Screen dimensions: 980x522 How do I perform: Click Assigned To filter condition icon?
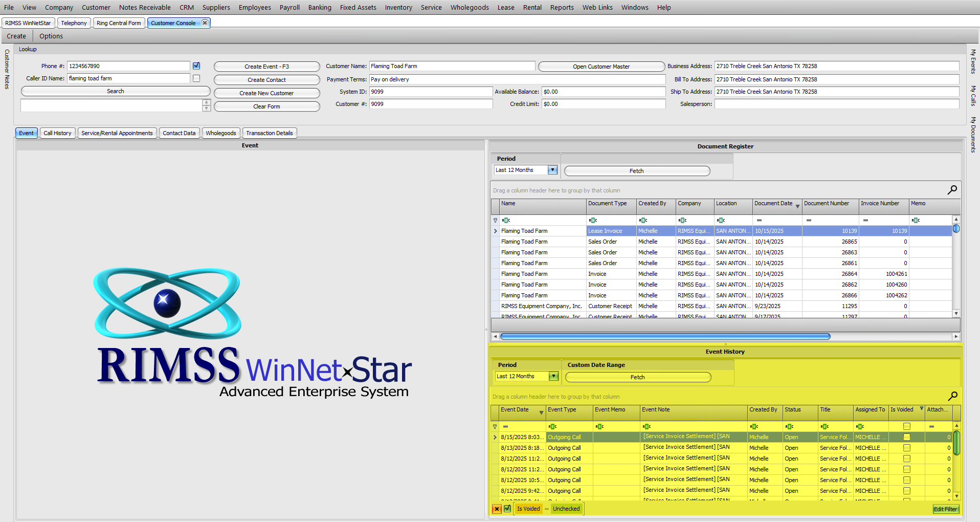[860, 426]
